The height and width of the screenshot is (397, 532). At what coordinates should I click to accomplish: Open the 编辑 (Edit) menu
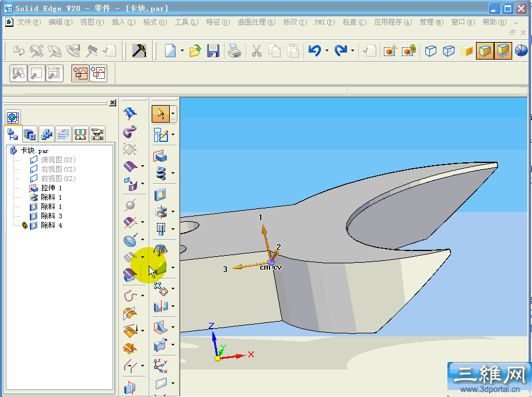61,22
